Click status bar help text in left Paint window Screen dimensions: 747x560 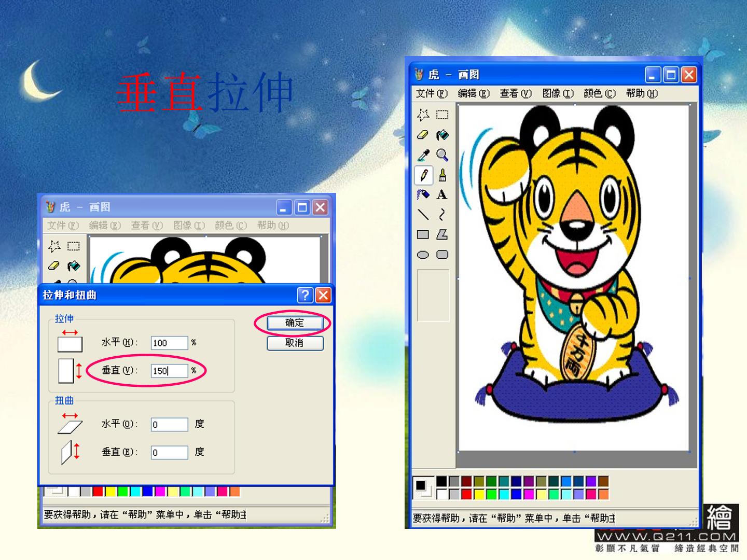(x=145, y=515)
